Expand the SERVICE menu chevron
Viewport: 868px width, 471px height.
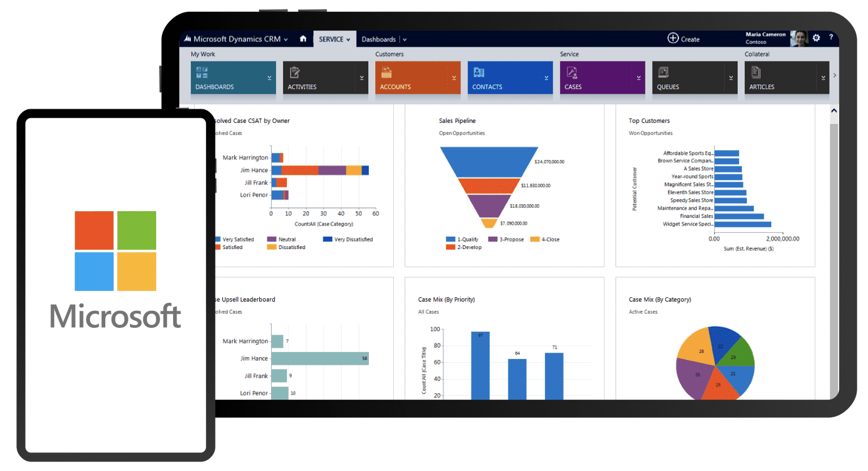348,40
